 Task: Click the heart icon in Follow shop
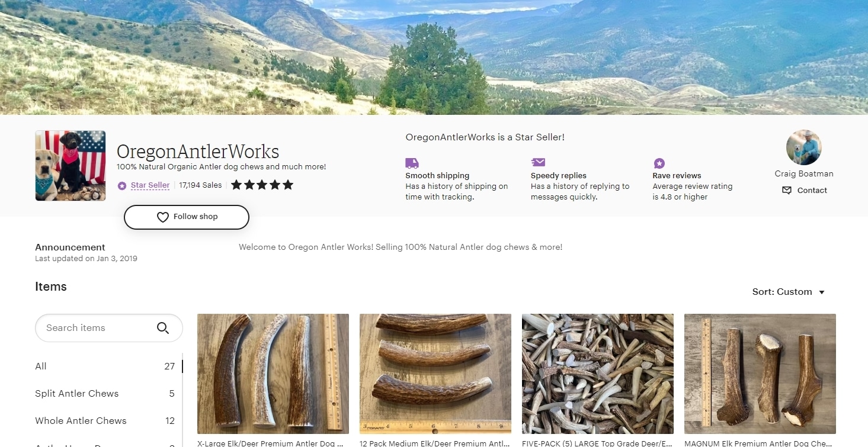[x=163, y=217]
